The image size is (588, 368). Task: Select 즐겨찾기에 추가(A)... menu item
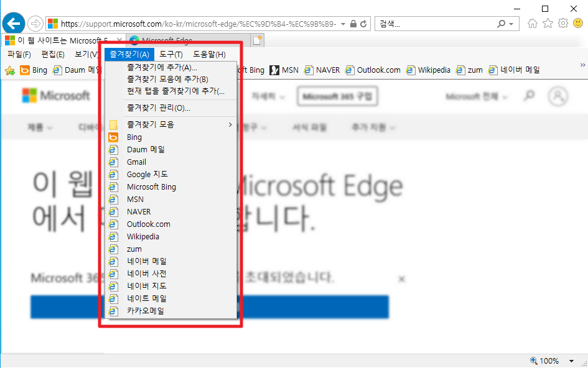click(171, 68)
